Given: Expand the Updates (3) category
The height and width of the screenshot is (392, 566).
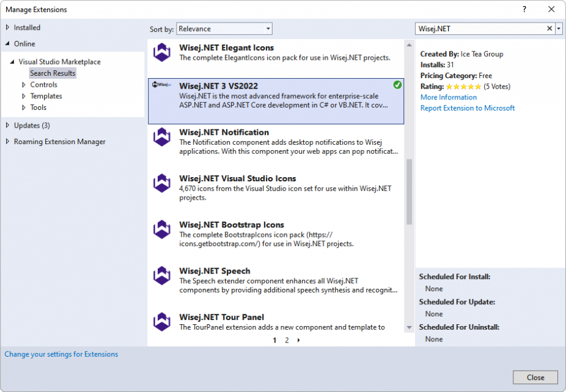Looking at the screenshot, I should pos(7,125).
